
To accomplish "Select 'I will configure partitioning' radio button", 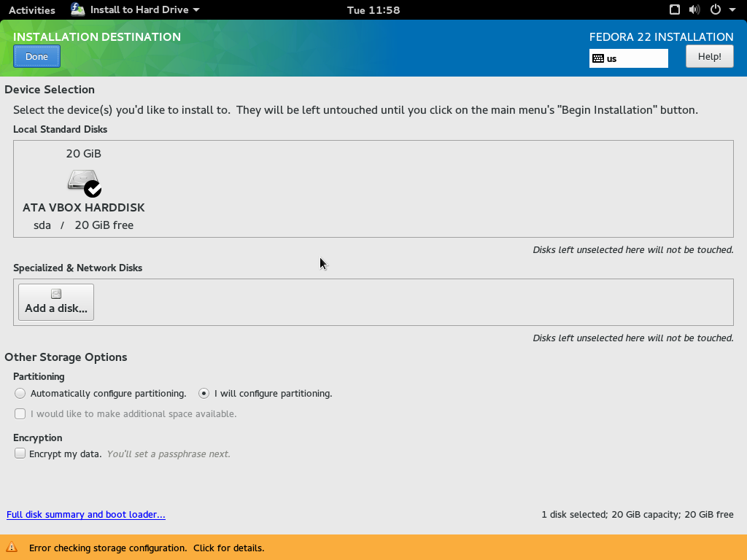I will [204, 393].
